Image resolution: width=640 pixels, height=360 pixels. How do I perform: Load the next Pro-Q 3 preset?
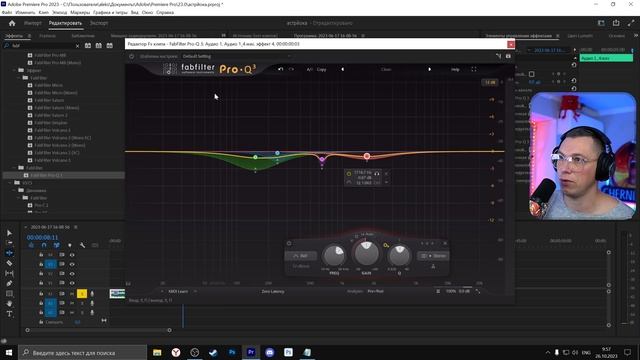pos(429,69)
